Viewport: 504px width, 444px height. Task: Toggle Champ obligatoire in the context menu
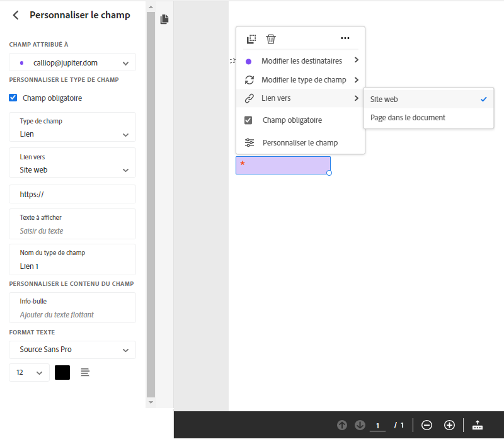(249, 120)
